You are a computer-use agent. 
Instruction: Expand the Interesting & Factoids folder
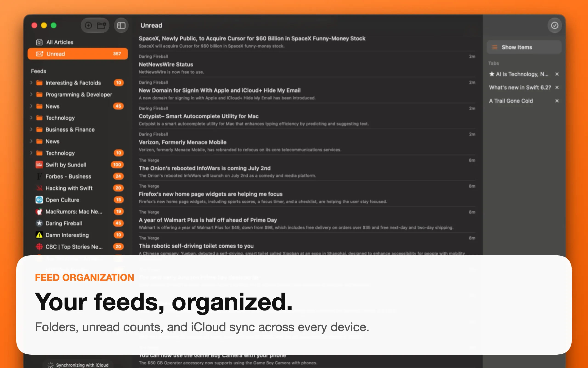click(31, 83)
